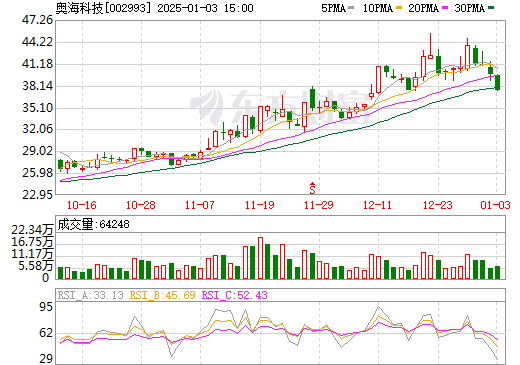Click volume axis label 16.75万
Viewport: 520px width, 365px height.
pos(32,242)
